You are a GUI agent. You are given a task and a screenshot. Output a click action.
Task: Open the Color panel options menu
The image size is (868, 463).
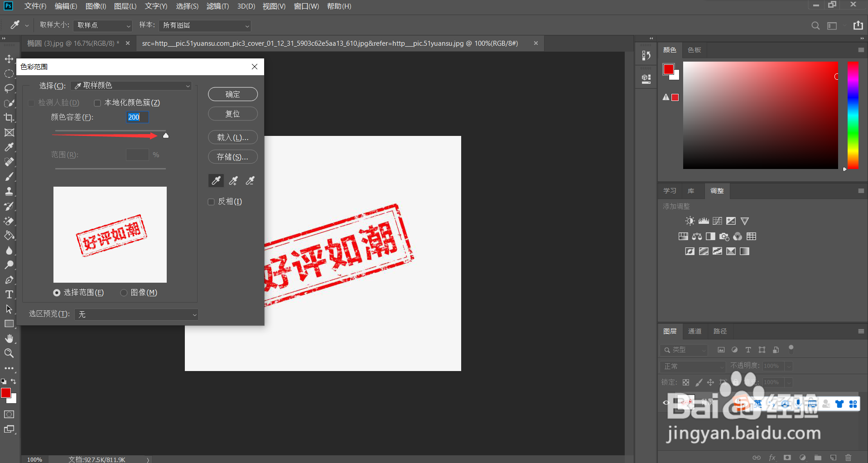pyautogui.click(x=861, y=50)
